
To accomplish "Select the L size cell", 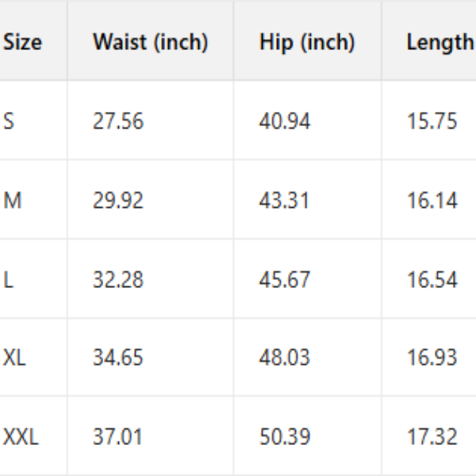I will [8, 280].
